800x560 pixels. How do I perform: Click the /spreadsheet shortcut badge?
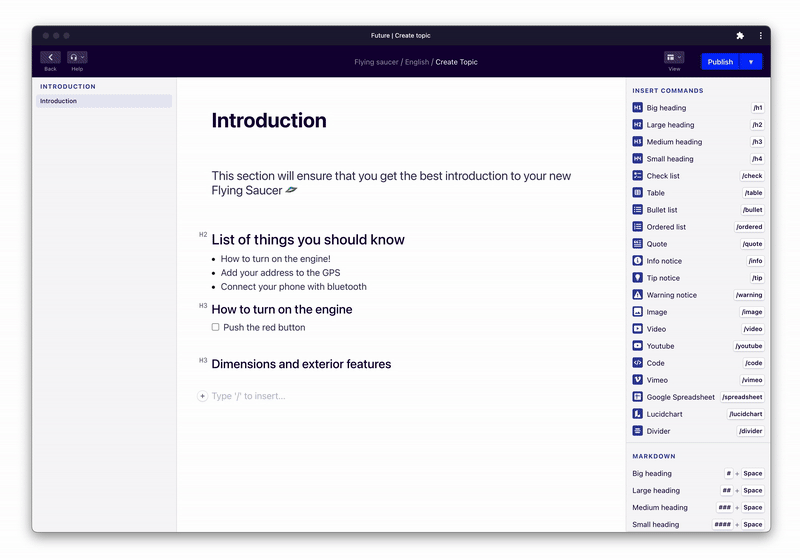point(742,396)
